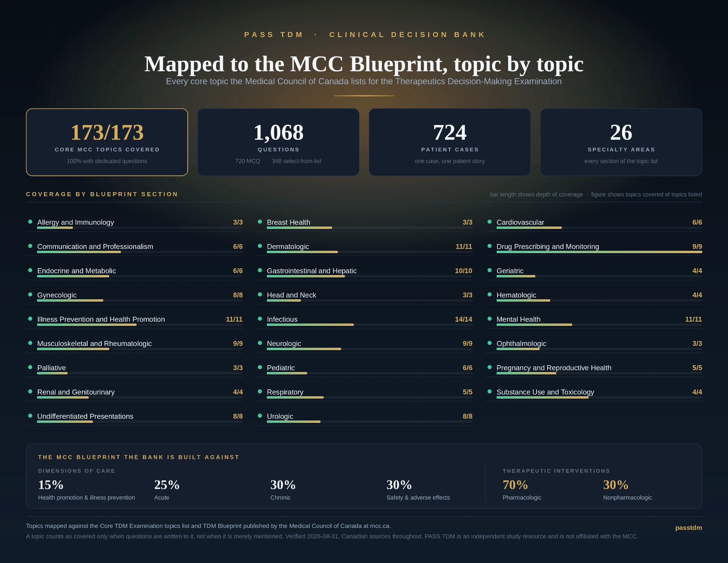
Task: Click the passtdm brand text in footer
Action: 689,528
